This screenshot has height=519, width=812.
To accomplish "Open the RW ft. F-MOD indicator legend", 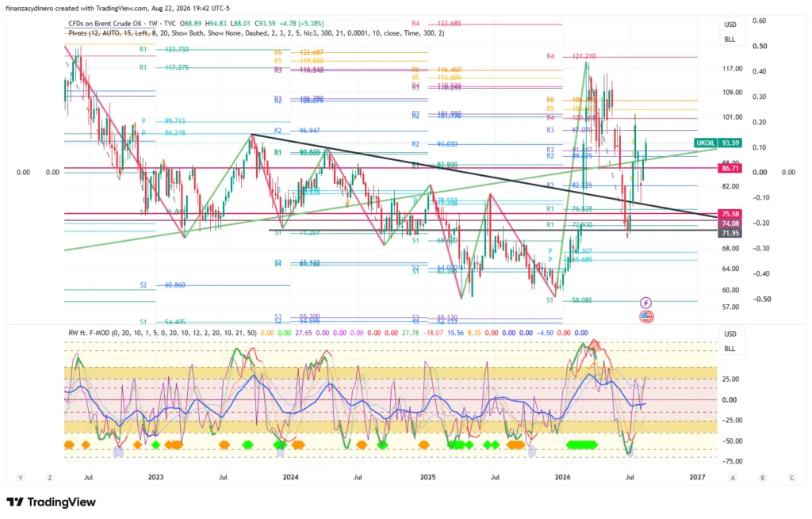I will 162,333.
